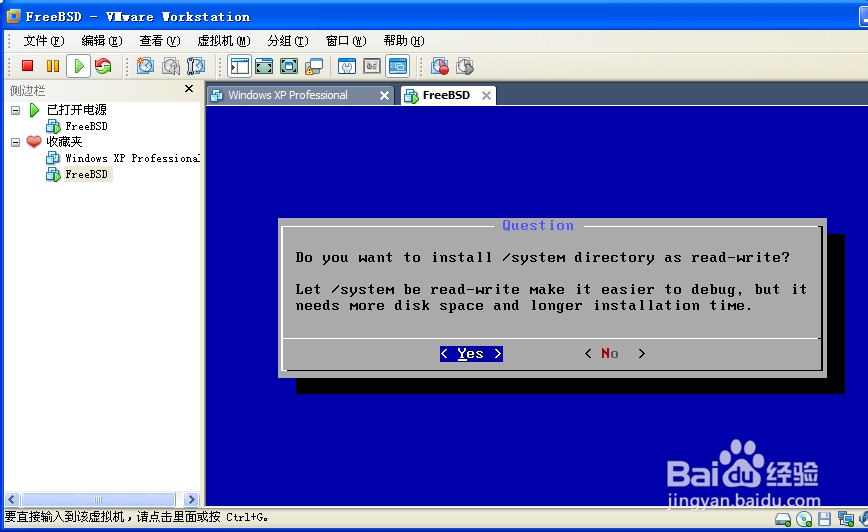Click the CD-ROM device status icon
Viewport: 868px width, 532px height.
[x=804, y=519]
